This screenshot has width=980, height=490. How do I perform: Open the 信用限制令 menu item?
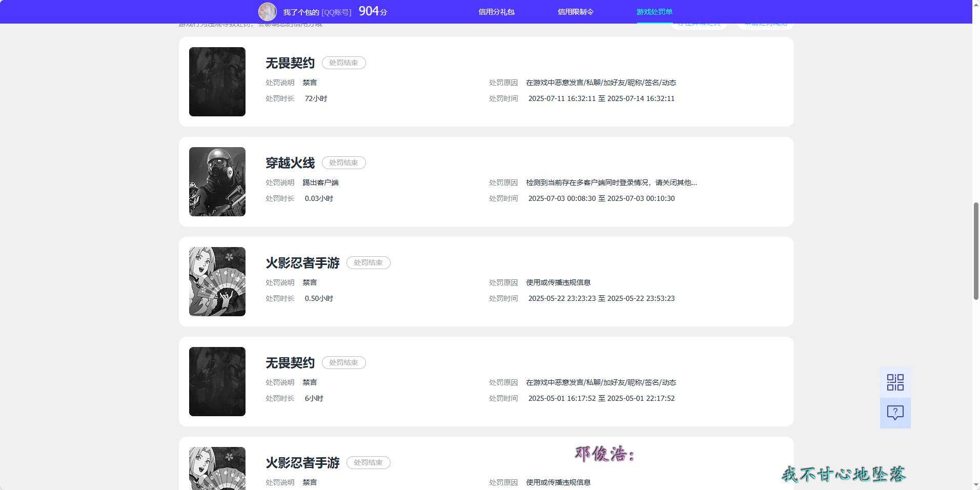click(575, 11)
